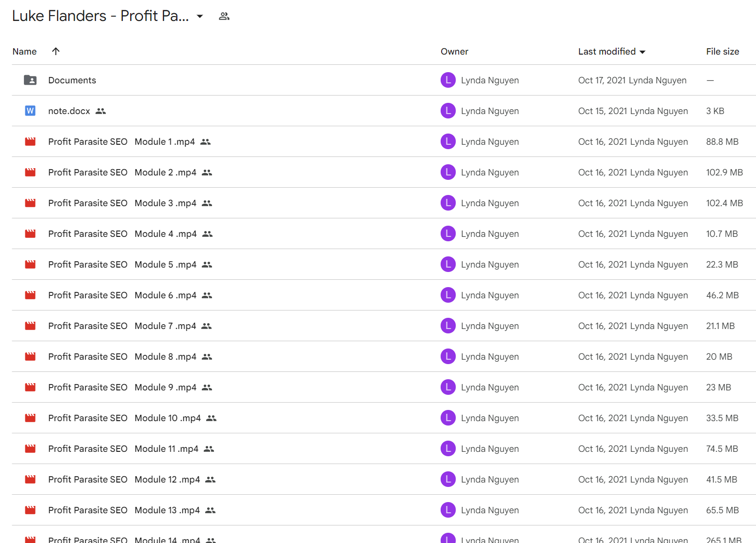Click the video icon for Module 12 .mp4
Screen dimensions: 756x543
click(30, 479)
